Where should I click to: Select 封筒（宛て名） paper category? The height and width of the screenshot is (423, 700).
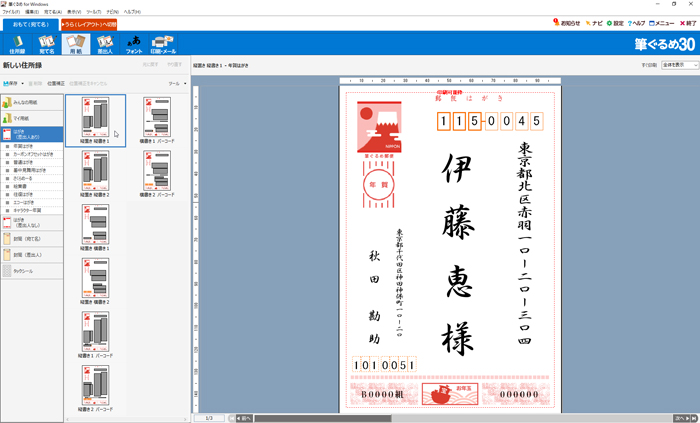coord(32,238)
